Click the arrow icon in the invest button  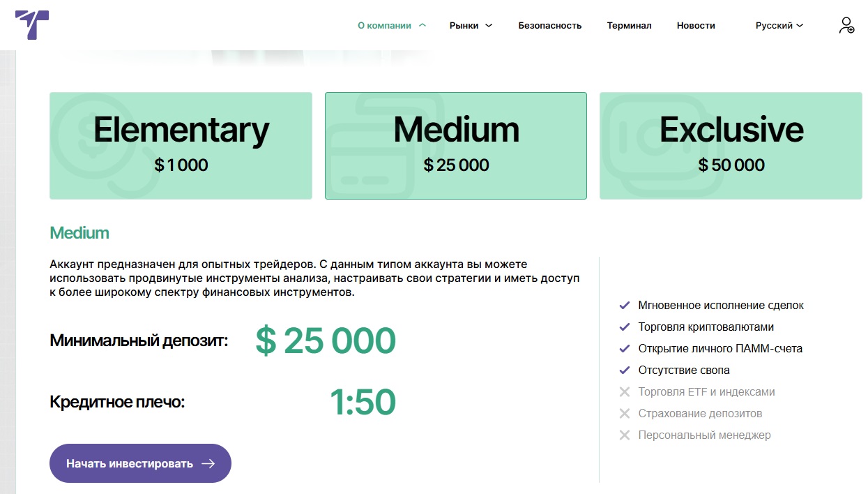coord(208,463)
